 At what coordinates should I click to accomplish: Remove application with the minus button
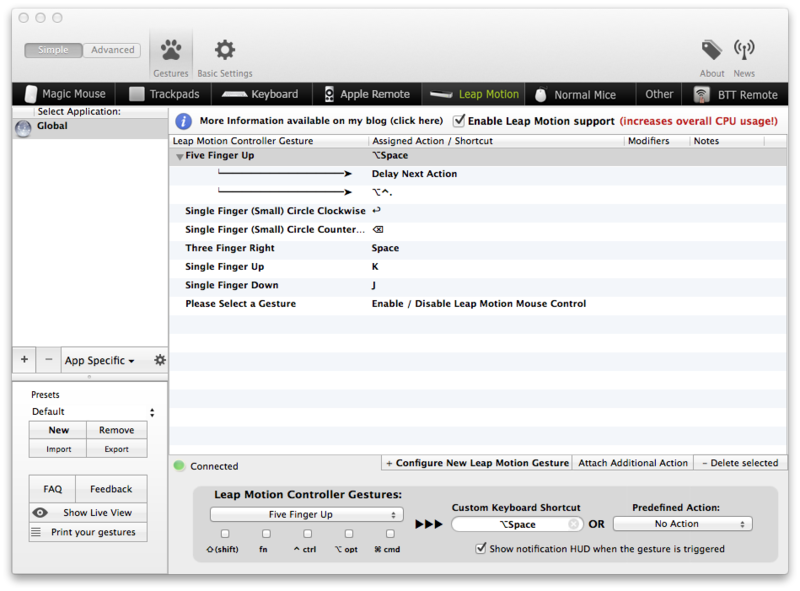coord(48,359)
